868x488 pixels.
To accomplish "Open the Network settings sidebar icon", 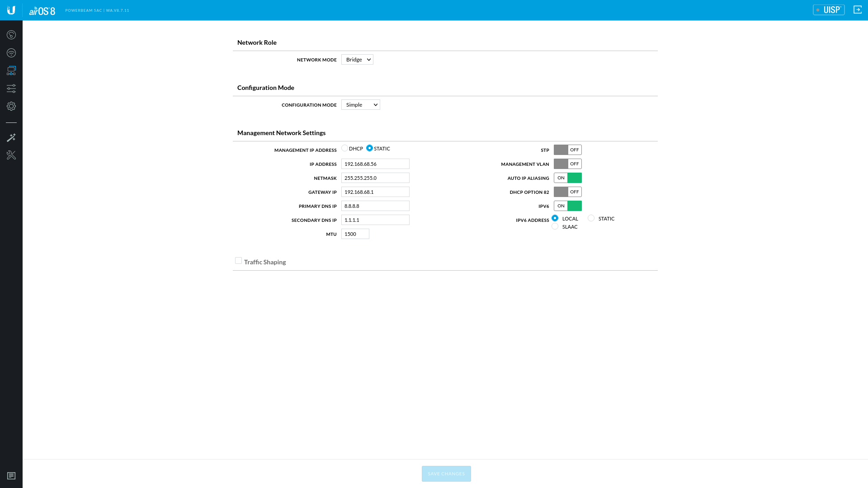I will click(11, 70).
